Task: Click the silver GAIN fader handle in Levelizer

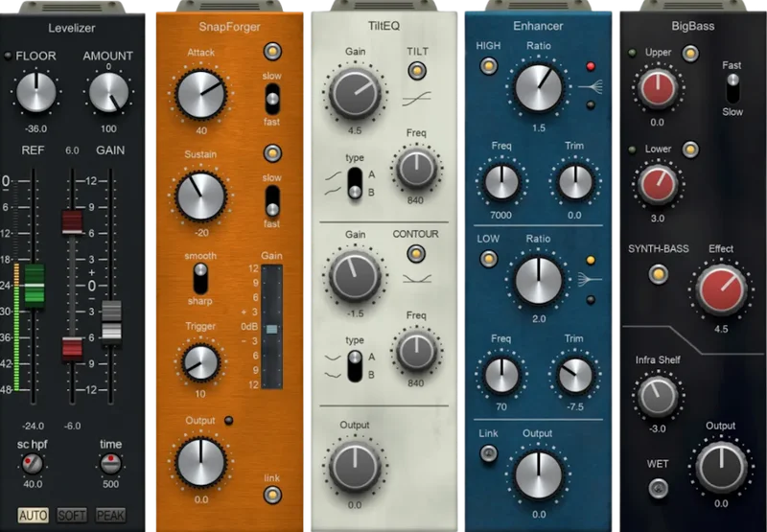Action: (111, 322)
